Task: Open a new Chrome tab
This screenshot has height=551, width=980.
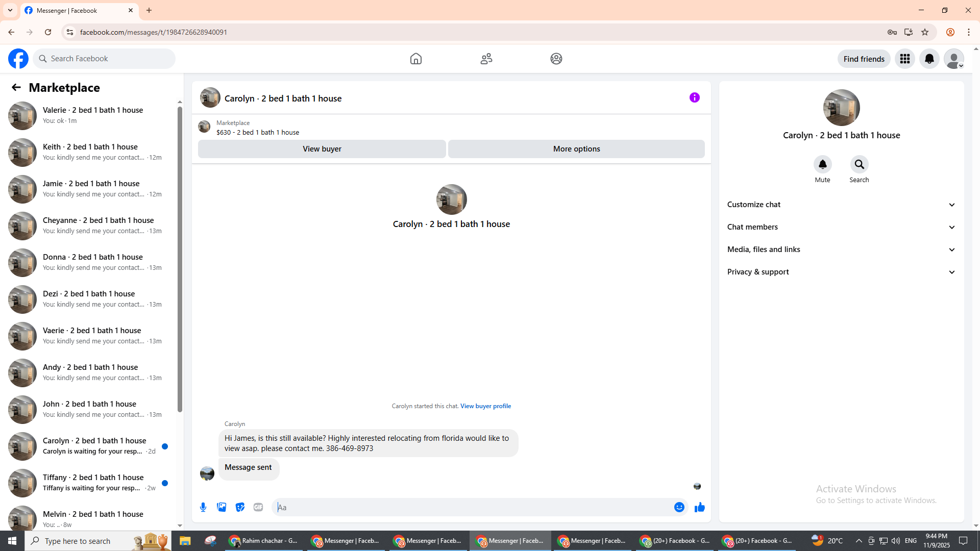Action: click(x=149, y=10)
